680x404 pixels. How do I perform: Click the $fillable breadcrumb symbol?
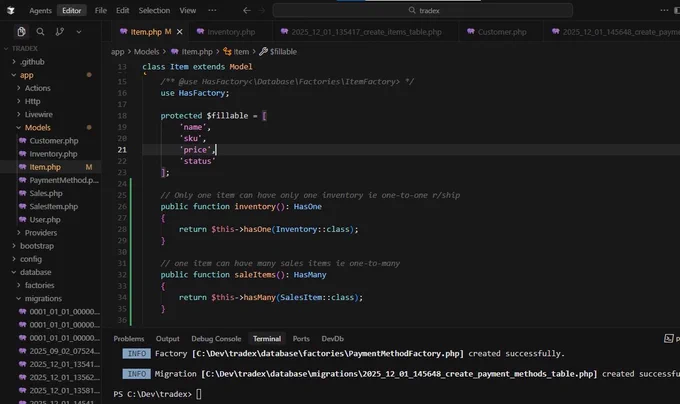pyautogui.click(x=278, y=52)
